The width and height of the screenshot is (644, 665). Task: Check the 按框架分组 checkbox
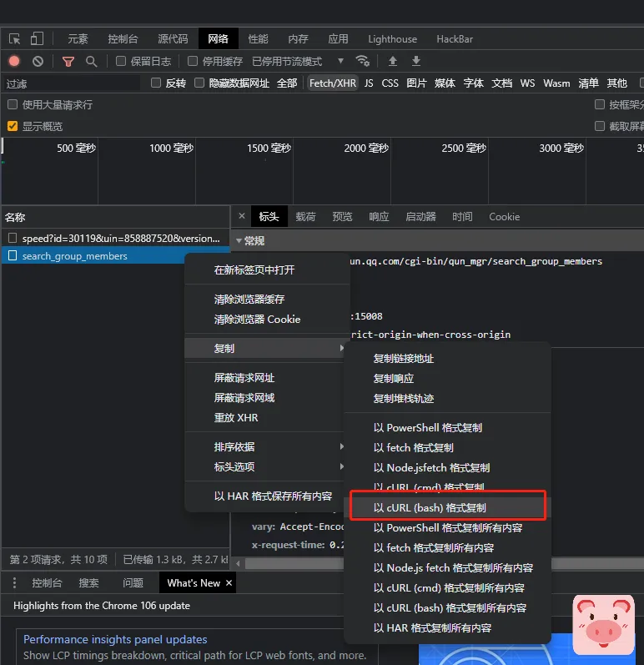click(600, 104)
